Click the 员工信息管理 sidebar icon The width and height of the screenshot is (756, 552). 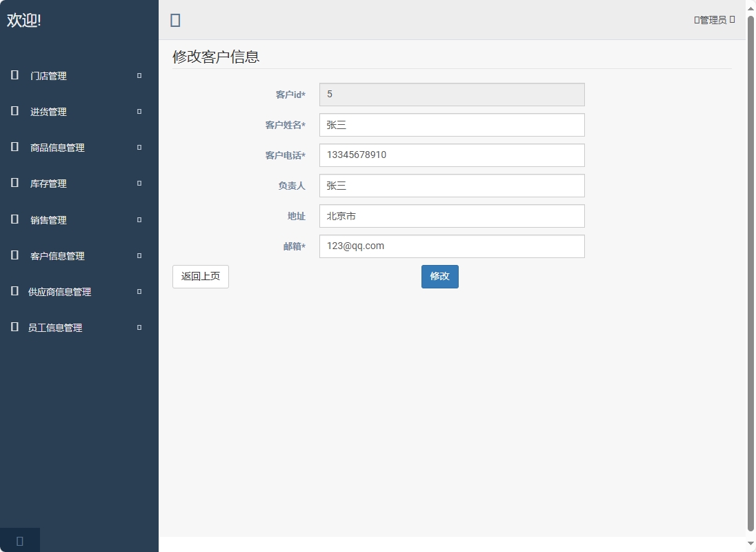[14, 327]
